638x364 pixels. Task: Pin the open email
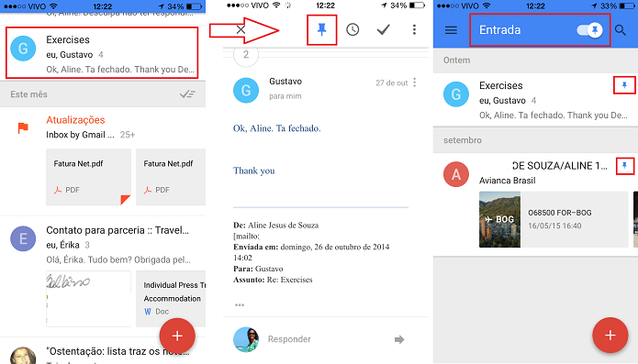[x=322, y=29]
